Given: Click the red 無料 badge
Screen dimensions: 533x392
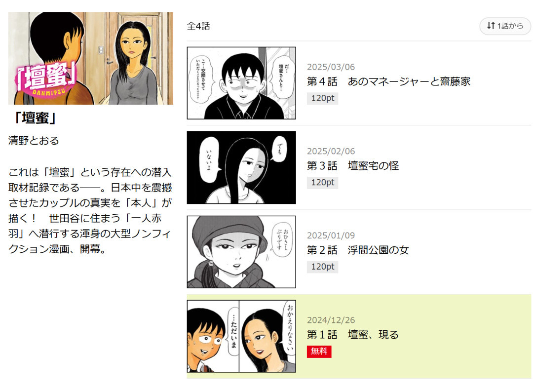Looking at the screenshot, I should click(x=319, y=352).
